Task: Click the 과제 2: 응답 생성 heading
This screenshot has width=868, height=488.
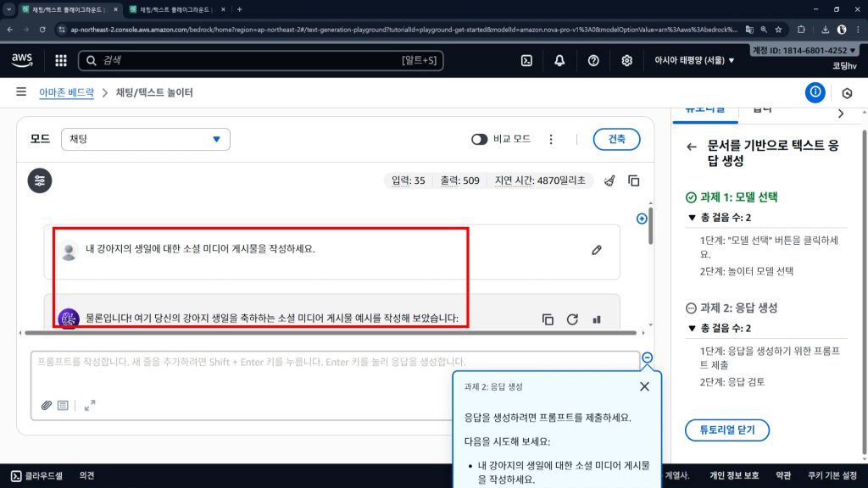Action: pyautogui.click(x=738, y=308)
